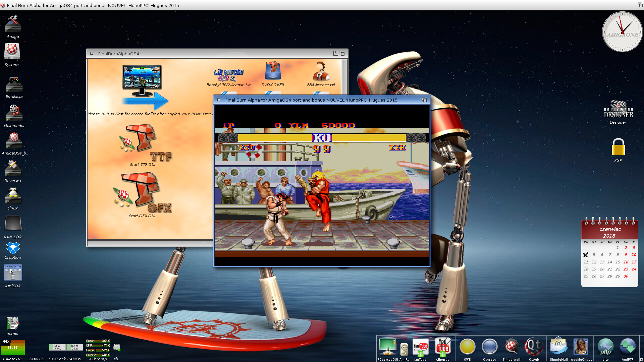Click the GFXDock usage meter
644x362 pixels.
pyautogui.click(x=57, y=347)
